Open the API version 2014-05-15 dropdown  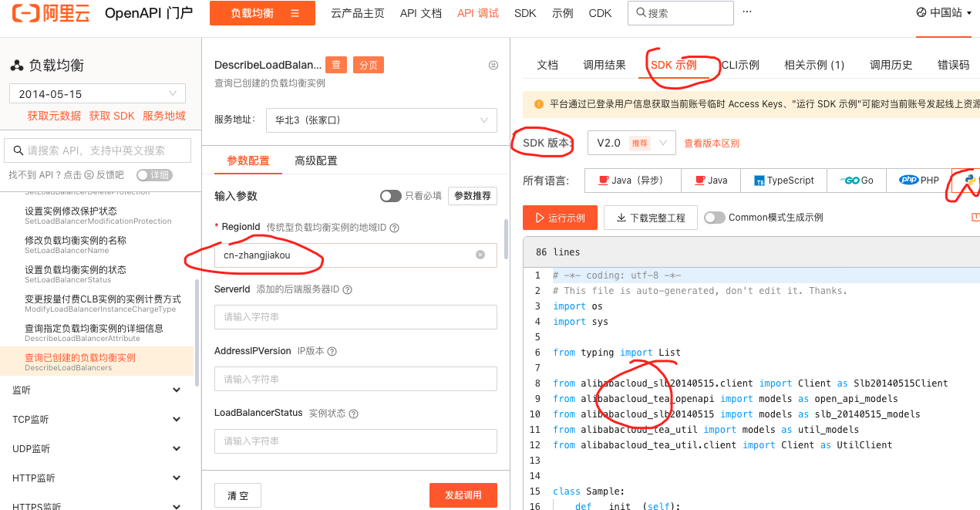(x=97, y=93)
